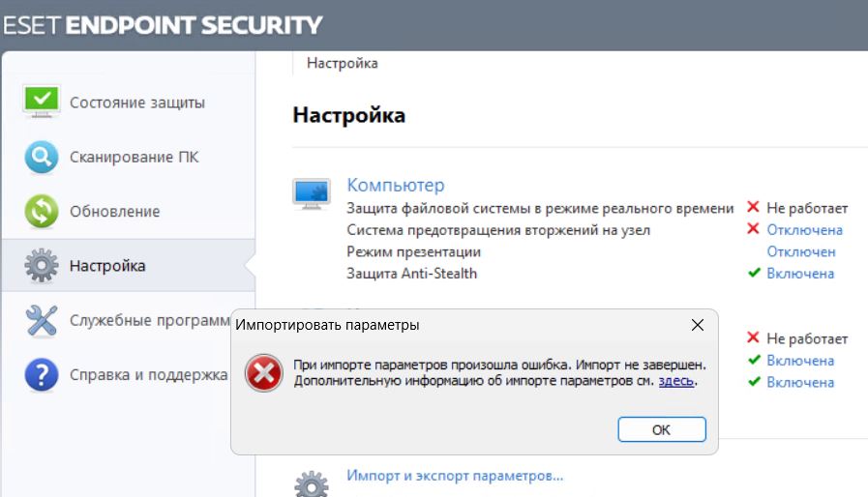This screenshot has width=868, height=497.
Task: Follow the здесь link in the error message
Action: click(x=675, y=381)
